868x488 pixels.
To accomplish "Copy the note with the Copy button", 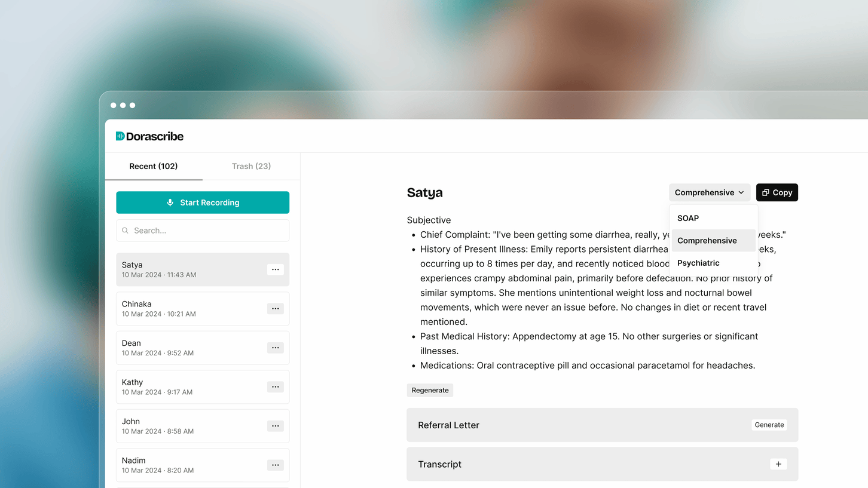I will point(777,192).
